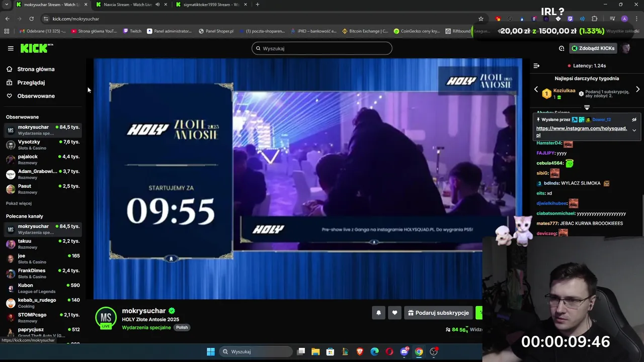Open Brave browser from taskbar

pyautogui.click(x=360, y=351)
